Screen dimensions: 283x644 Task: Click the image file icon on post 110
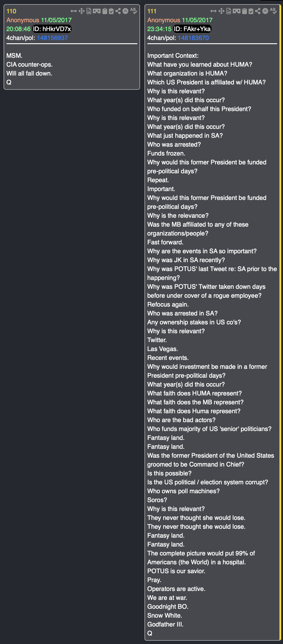point(89,11)
